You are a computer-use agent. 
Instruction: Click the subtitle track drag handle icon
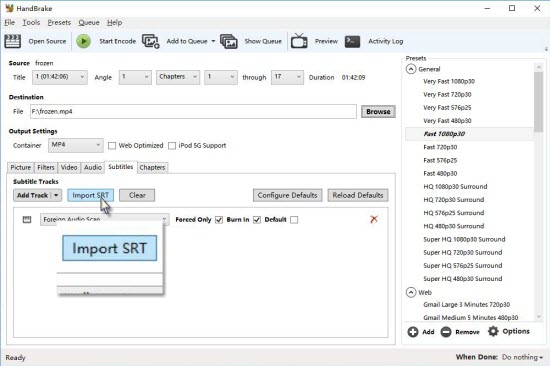(27, 220)
